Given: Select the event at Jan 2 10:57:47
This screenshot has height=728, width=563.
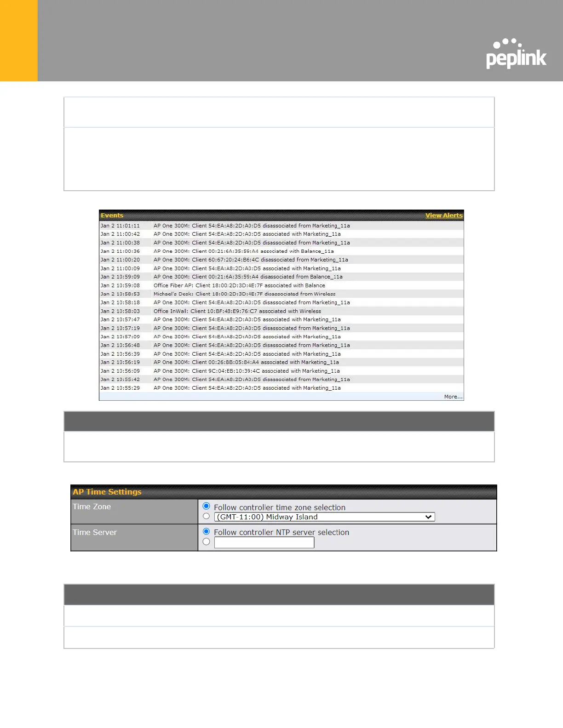Looking at the screenshot, I should pyautogui.click(x=281, y=319).
